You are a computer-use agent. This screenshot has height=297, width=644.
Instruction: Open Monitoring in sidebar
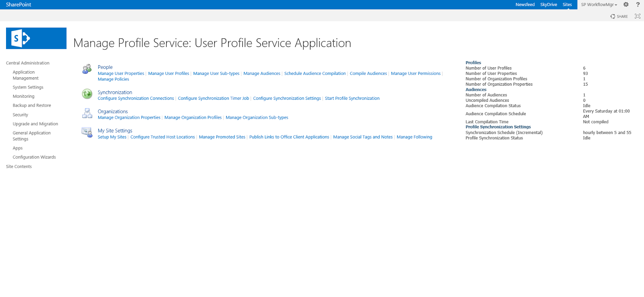pos(23,97)
